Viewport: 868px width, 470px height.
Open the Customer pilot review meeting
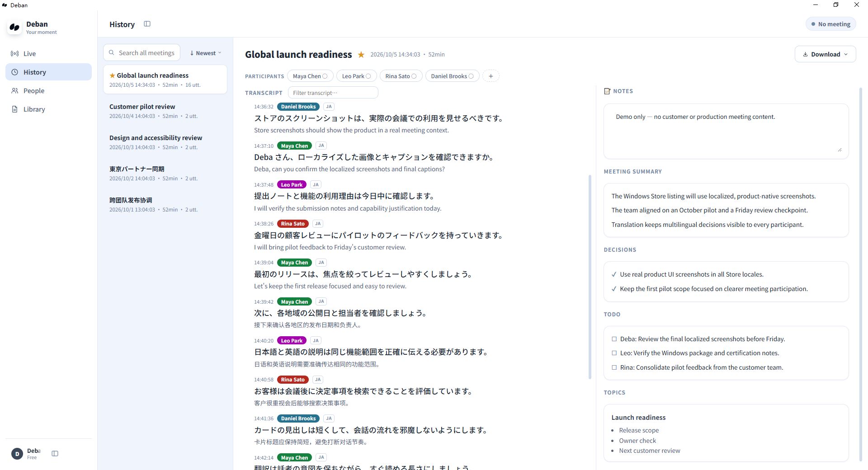pyautogui.click(x=165, y=111)
